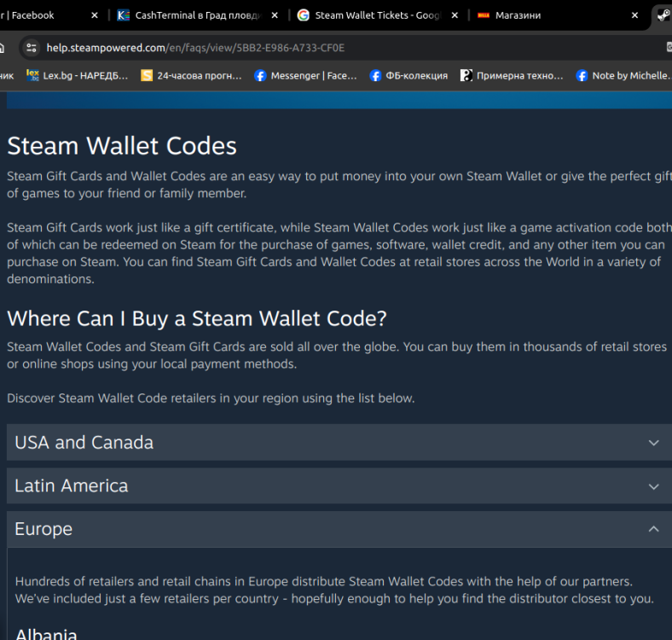Click the Примерна техно bookmark icon
The height and width of the screenshot is (640, 672).
tap(466, 75)
